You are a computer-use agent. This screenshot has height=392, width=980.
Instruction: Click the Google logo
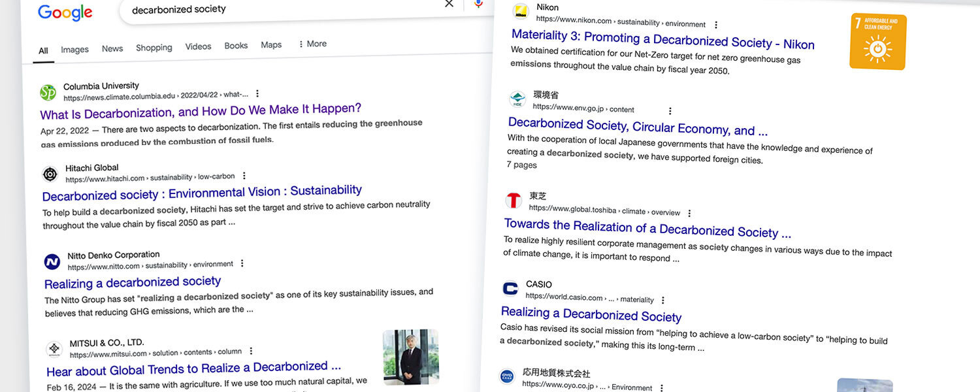pyautogui.click(x=65, y=12)
